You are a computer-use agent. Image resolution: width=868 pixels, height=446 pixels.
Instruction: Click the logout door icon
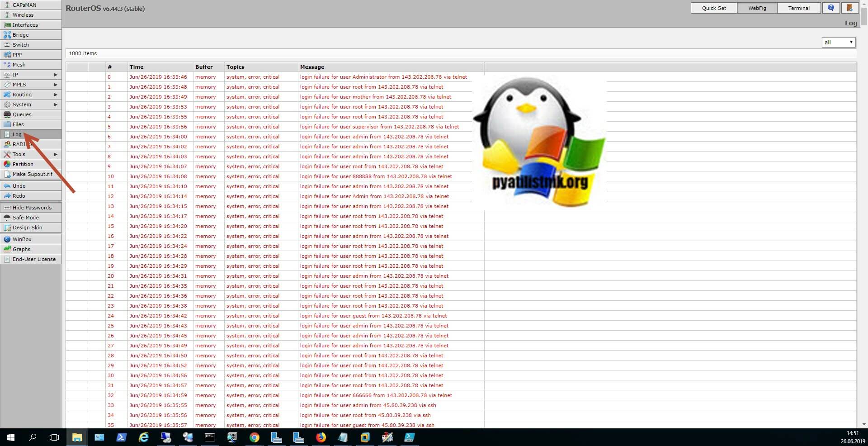coord(850,8)
